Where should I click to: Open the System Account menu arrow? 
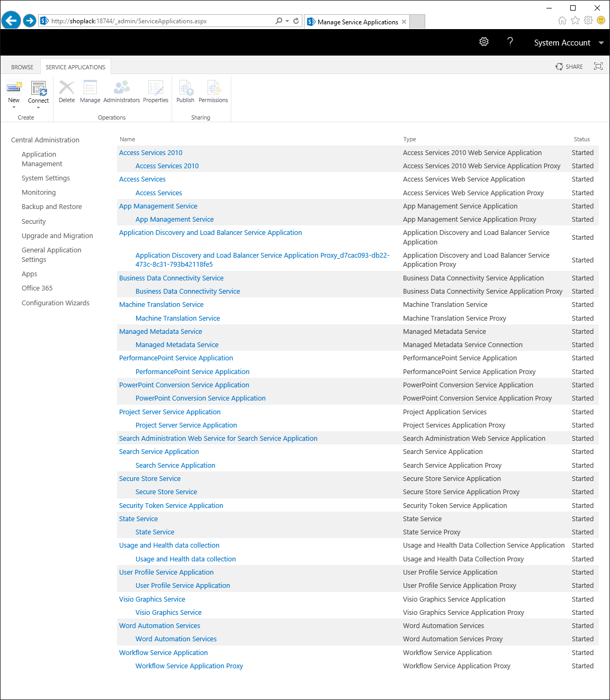601,43
